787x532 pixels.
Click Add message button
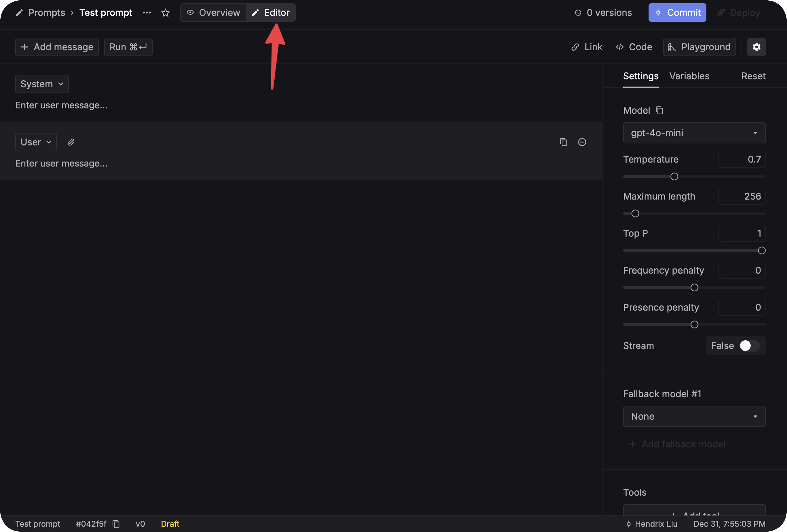[57, 47]
